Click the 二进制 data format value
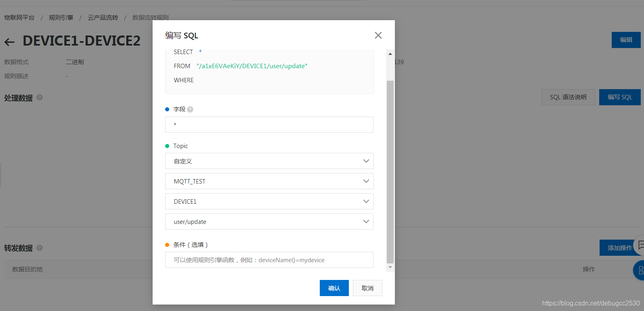This screenshot has width=644, height=311. [75, 62]
